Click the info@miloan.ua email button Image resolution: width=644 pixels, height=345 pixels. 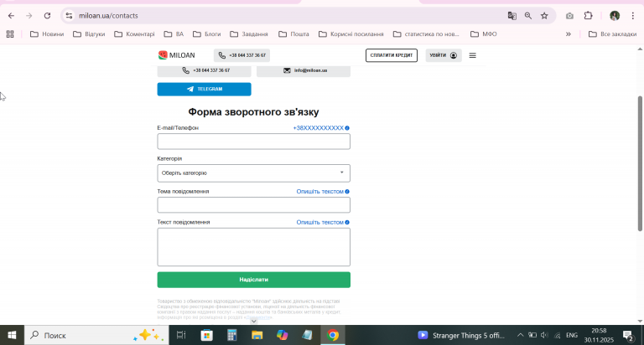click(x=304, y=70)
